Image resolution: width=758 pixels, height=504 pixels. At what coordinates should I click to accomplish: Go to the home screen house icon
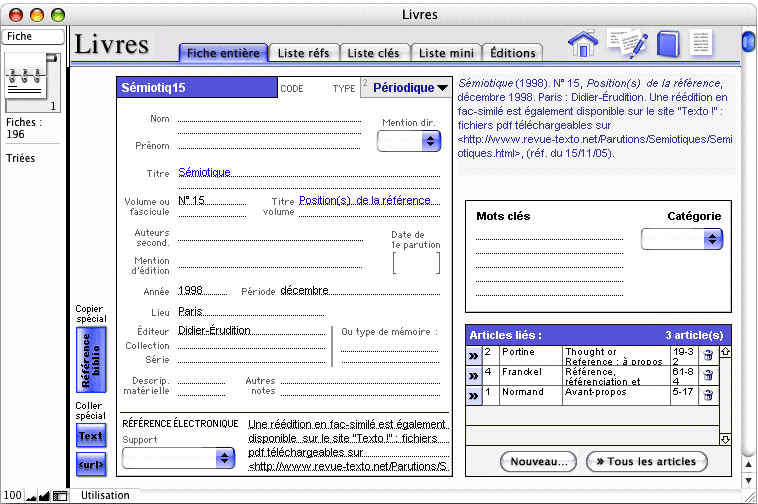tap(583, 44)
